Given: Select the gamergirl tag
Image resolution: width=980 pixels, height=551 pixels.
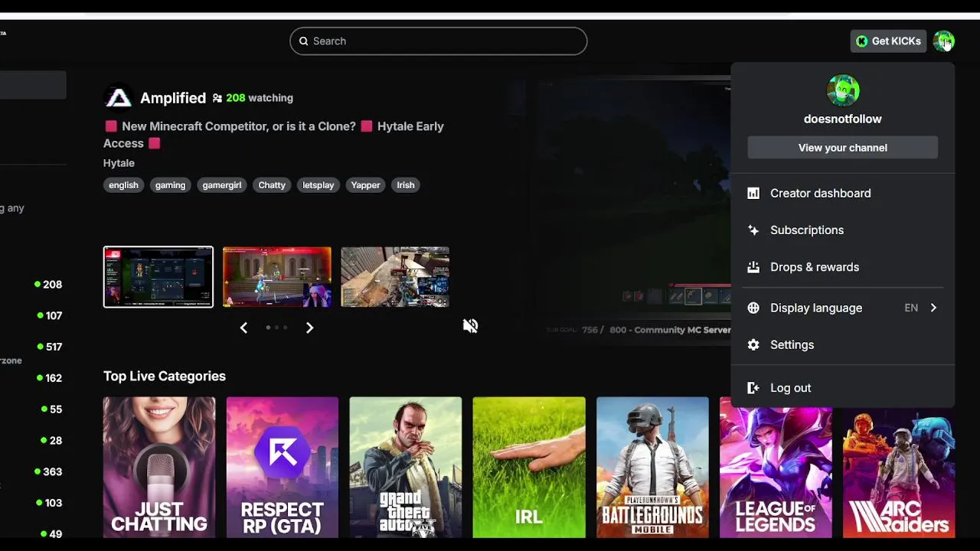Looking at the screenshot, I should [x=221, y=185].
